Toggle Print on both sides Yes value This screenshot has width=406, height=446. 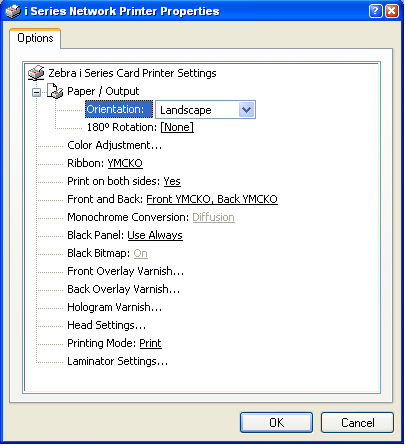(172, 181)
